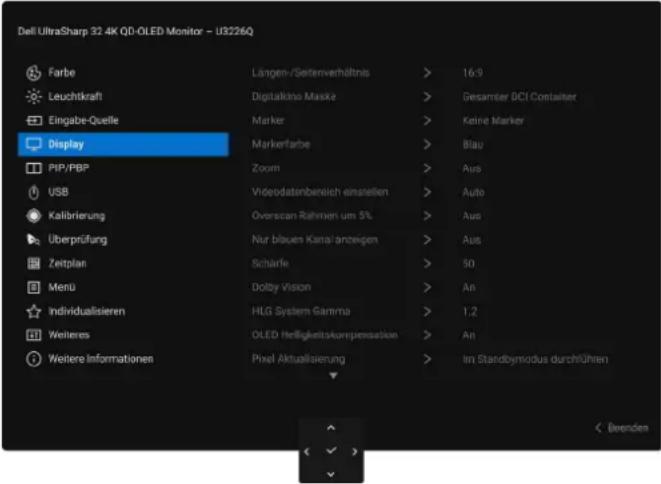Screen dimensions: 661x484
Task: Expand Längen-/Seitenverhältnis chevron
Action: (427, 73)
